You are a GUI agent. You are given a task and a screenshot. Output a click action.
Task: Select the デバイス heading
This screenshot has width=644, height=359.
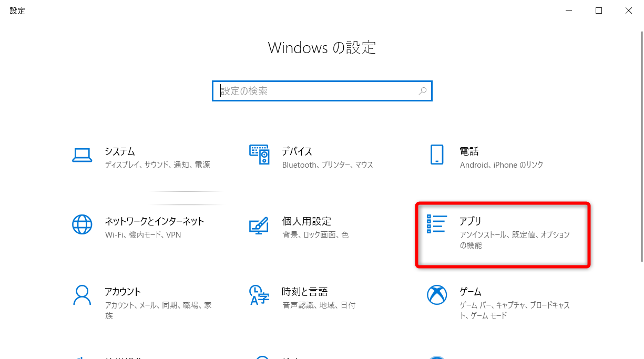(297, 151)
